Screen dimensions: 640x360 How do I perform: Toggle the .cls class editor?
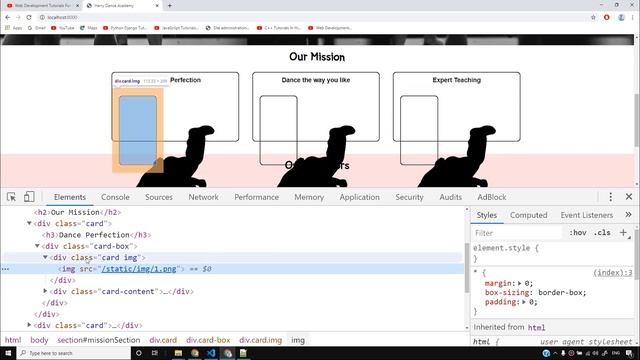click(602, 233)
